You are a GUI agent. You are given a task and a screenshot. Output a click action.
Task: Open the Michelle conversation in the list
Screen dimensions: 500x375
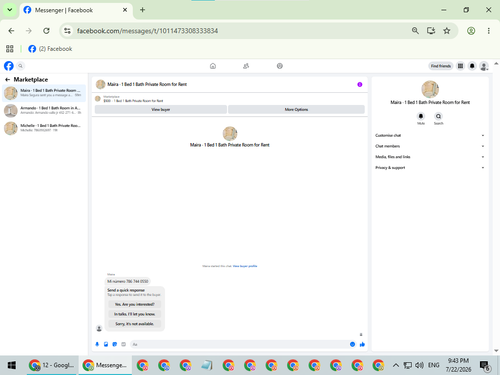pos(44,128)
